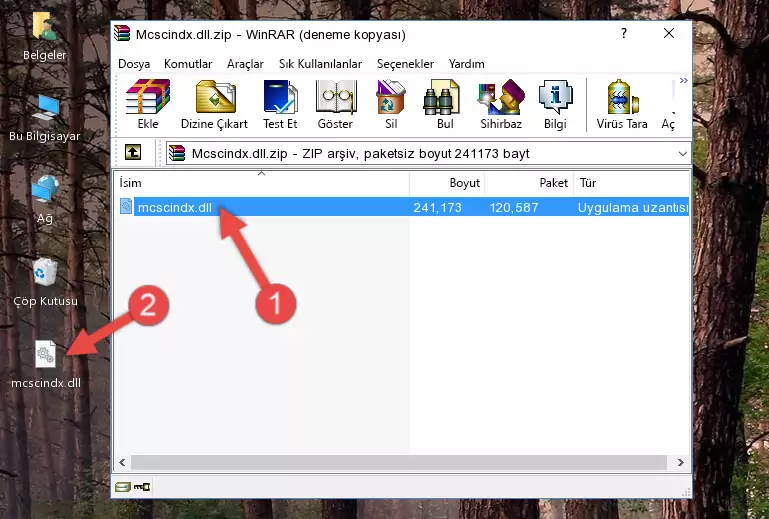Click the Uygulama uzantısı type cell
Image resolution: width=769 pixels, height=519 pixels.
point(633,208)
